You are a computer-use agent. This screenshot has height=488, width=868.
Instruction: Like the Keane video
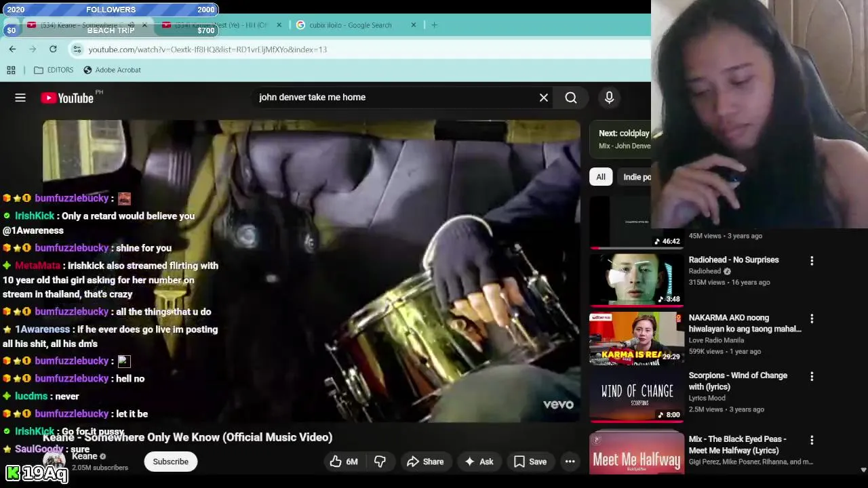(344, 462)
